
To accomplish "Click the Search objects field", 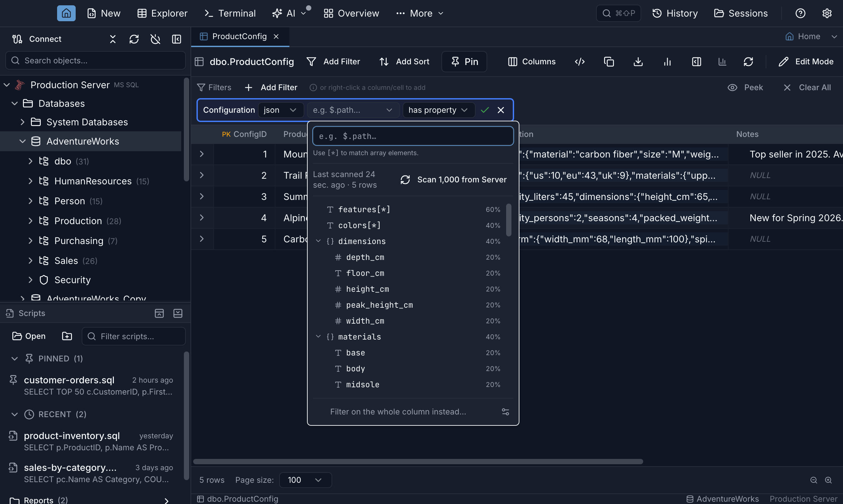I will click(x=96, y=60).
